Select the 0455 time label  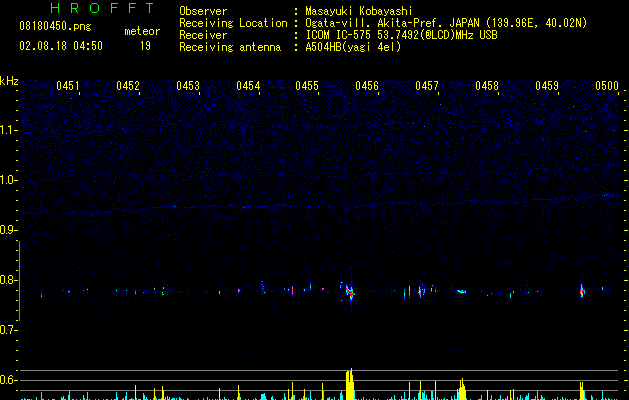tap(307, 87)
